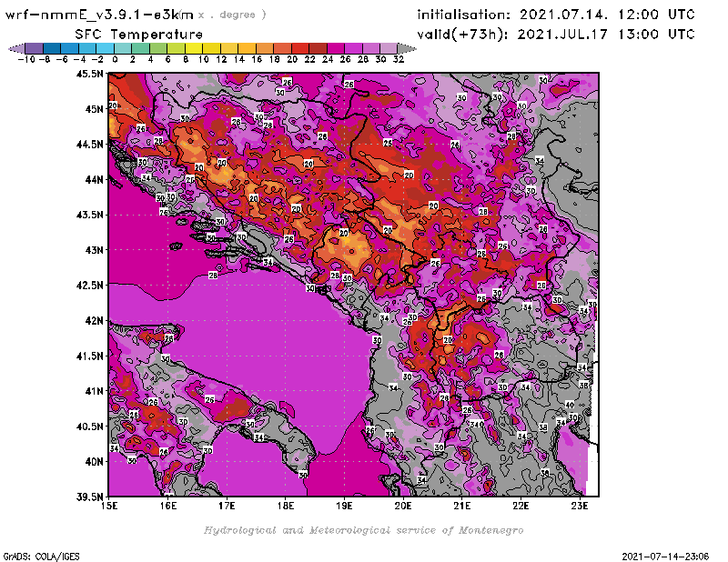Click the legend swatch between 4 and 6
The image size is (728, 562).
(x=158, y=48)
